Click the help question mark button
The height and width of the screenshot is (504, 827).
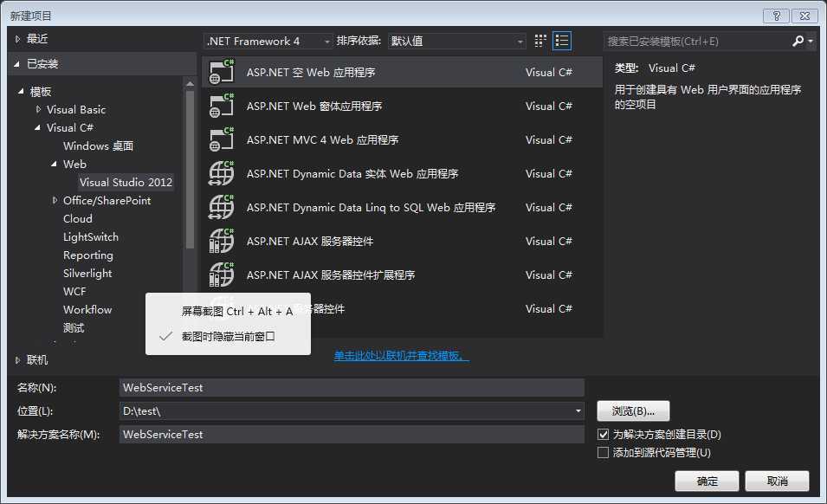click(777, 16)
